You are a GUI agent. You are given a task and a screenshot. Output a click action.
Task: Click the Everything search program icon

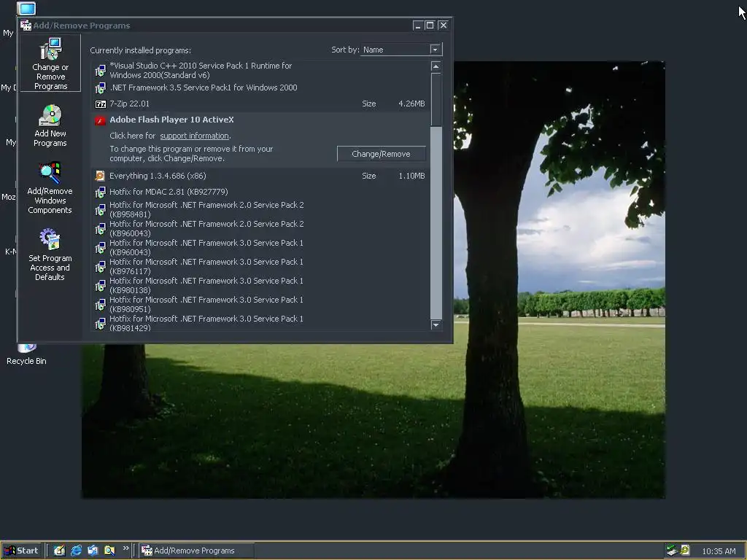[x=100, y=176]
